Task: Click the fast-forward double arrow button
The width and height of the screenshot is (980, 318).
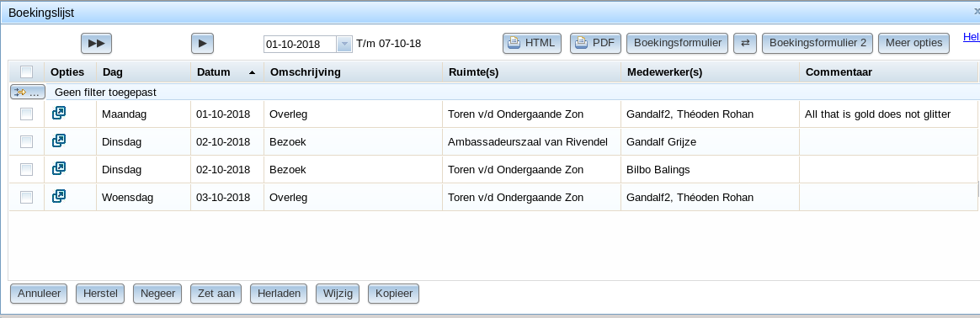Action: tap(96, 43)
